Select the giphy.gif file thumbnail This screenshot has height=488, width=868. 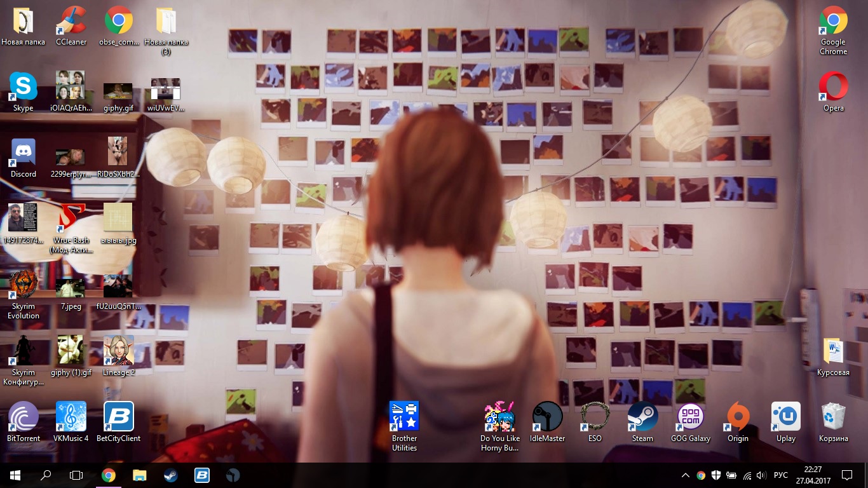coord(119,91)
